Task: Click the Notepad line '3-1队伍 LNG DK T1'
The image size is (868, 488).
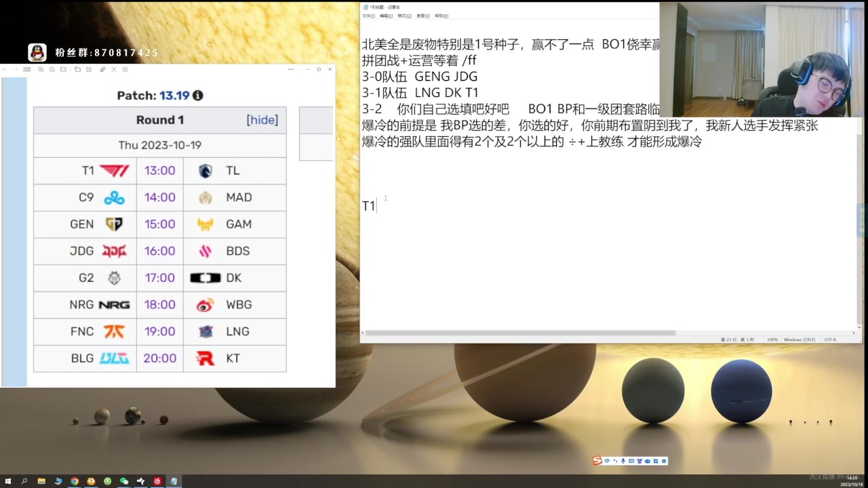Action: click(x=420, y=93)
